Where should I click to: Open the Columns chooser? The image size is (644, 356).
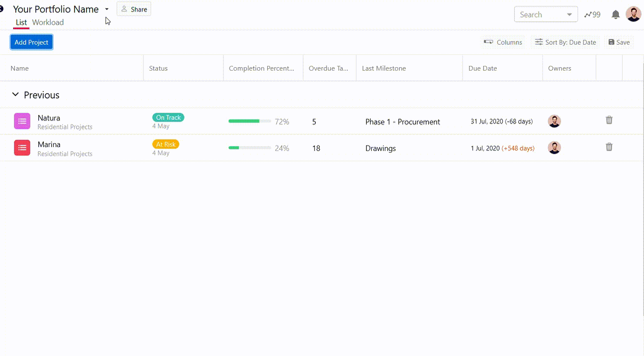point(503,42)
